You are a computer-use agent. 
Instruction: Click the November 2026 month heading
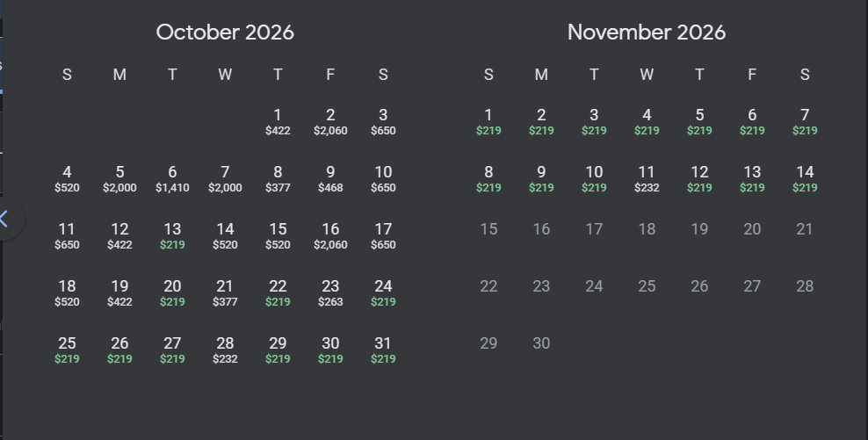(647, 32)
